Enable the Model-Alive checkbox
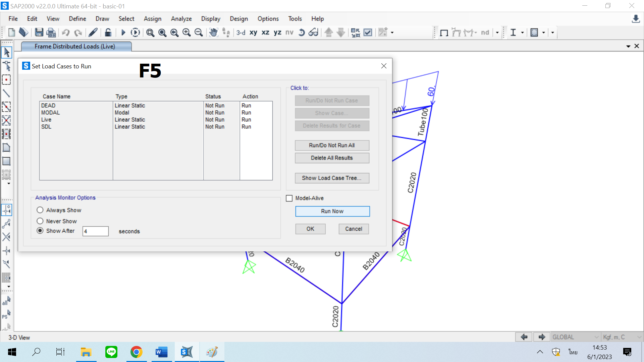 point(289,198)
